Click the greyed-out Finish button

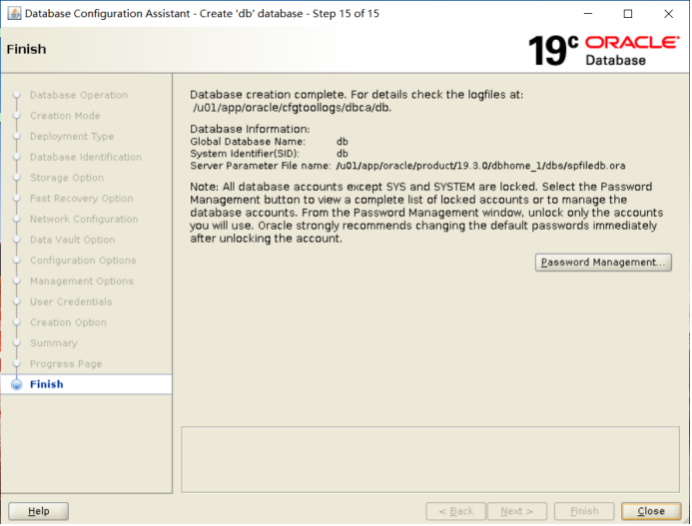click(x=584, y=511)
